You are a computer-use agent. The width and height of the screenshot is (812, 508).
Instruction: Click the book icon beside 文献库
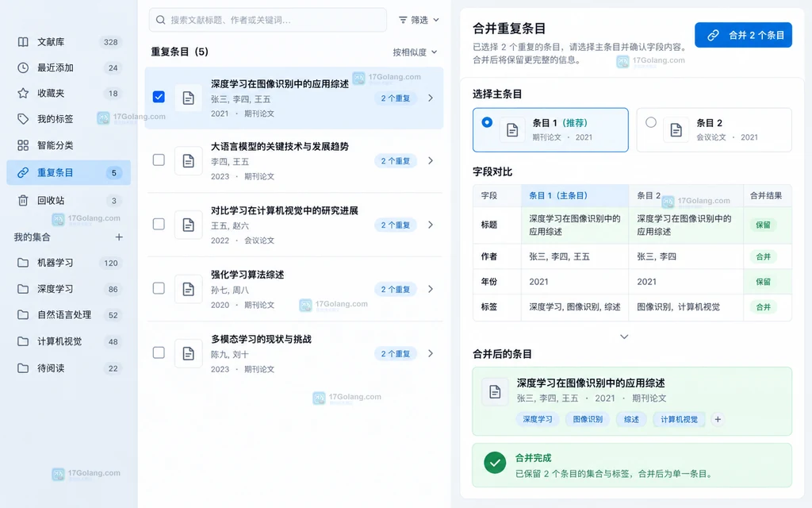[23, 42]
